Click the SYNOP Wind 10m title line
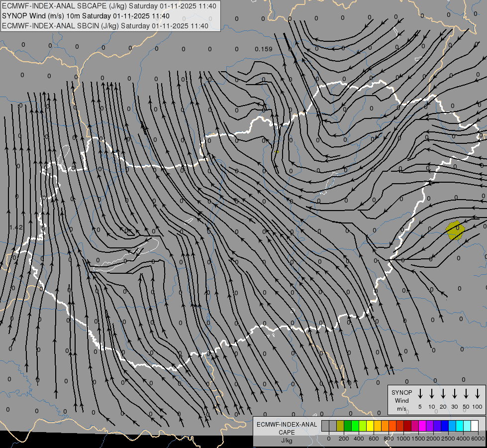 point(90,16)
